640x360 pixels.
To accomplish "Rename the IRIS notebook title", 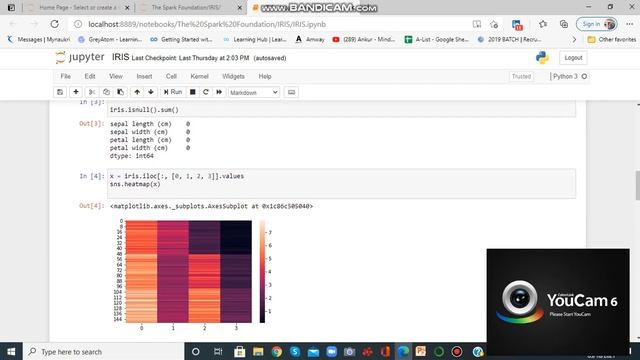I will click(120, 58).
